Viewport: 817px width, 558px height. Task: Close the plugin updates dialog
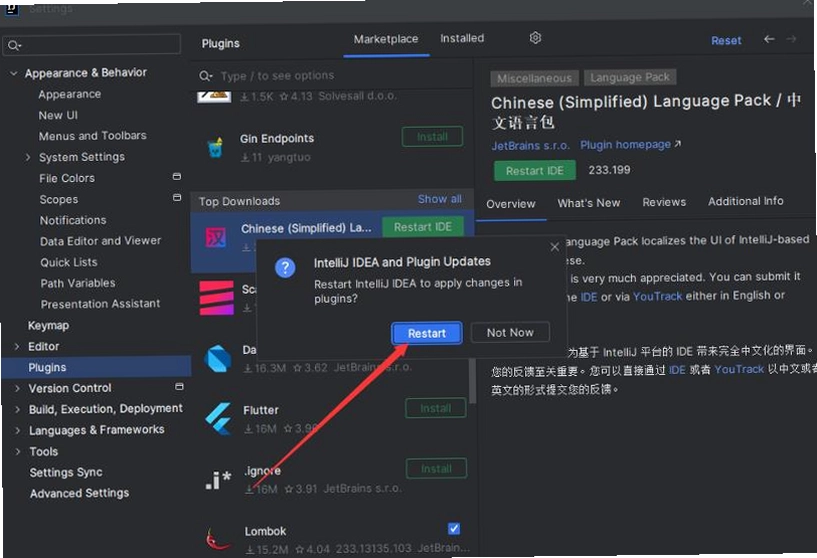555,247
